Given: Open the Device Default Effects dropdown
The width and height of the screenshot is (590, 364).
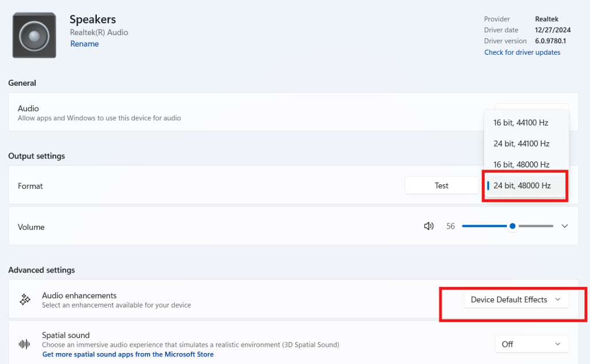Looking at the screenshot, I should point(516,299).
